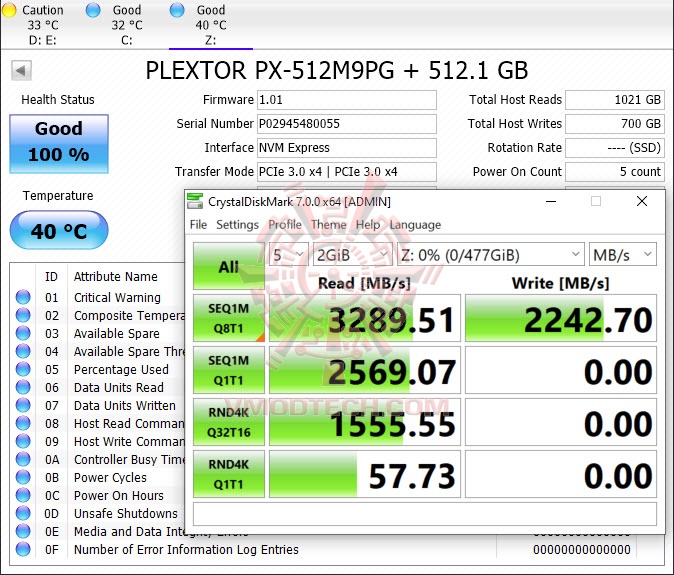The width and height of the screenshot is (674, 575).
Task: Select the Critical Warning attribute row
Action: coord(98,297)
